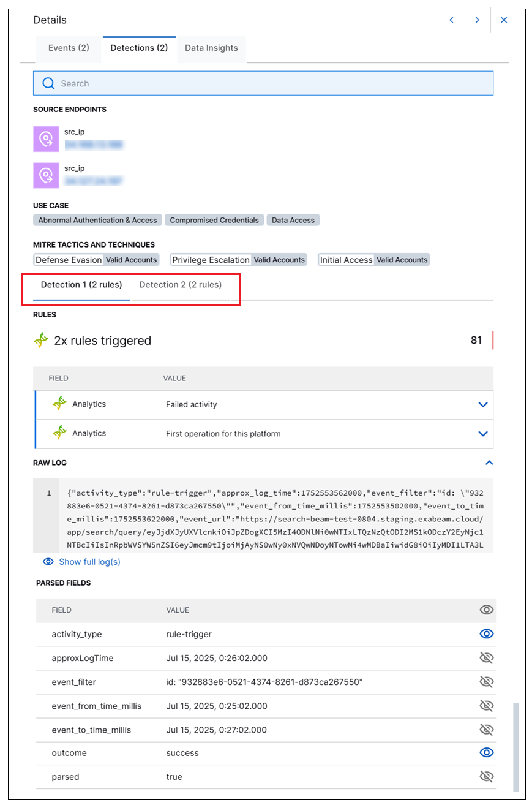Open the Data Insights tab
The width and height of the screenshot is (532, 805).
click(211, 48)
